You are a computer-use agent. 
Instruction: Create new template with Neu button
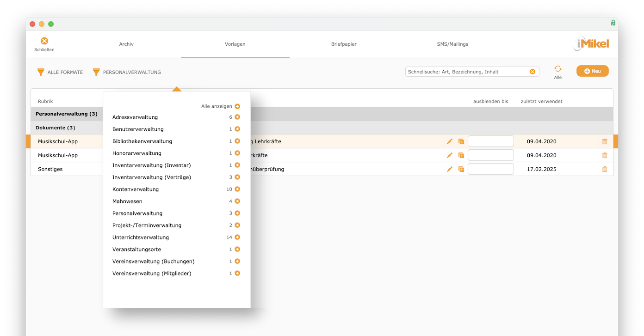tap(593, 71)
